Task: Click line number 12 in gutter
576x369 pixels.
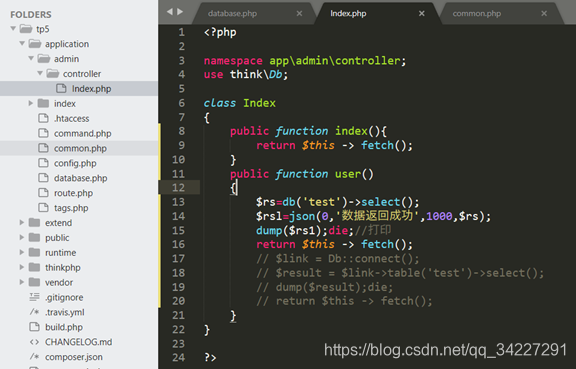Action: (179, 188)
